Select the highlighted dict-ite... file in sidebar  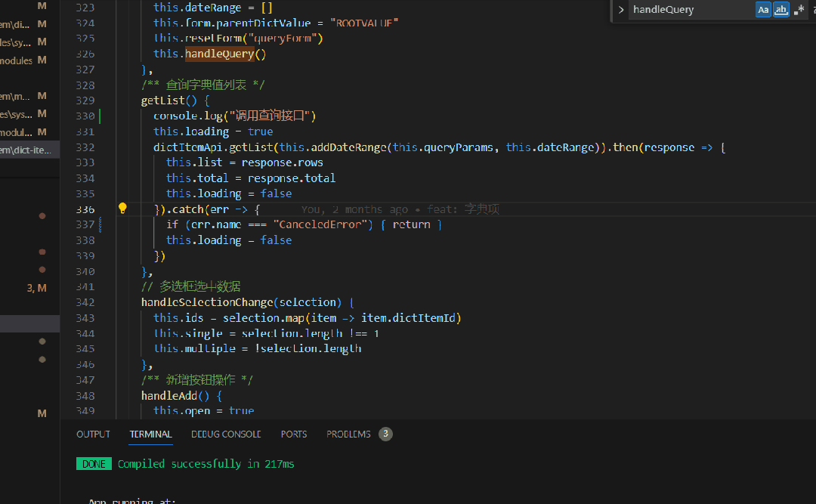click(26, 150)
